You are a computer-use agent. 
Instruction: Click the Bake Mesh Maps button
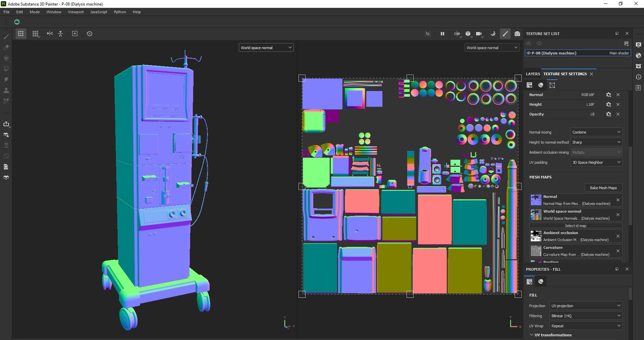(603, 188)
